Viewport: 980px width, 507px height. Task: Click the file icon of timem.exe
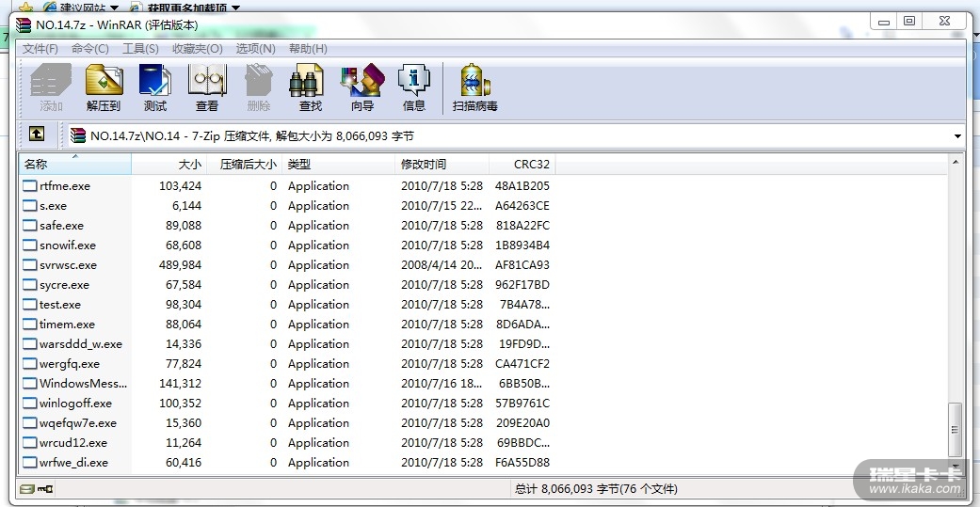(x=30, y=325)
